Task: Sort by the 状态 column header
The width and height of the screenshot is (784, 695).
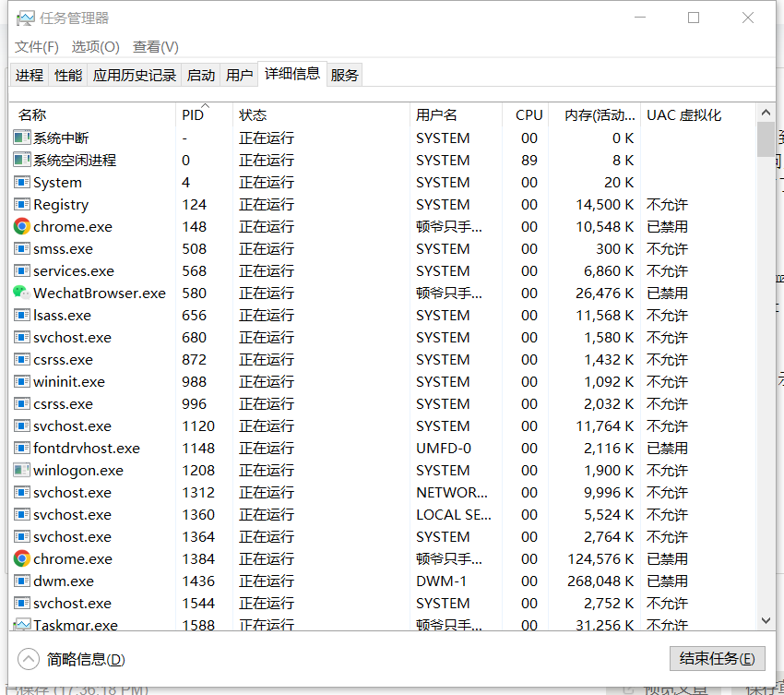Action: [321, 115]
